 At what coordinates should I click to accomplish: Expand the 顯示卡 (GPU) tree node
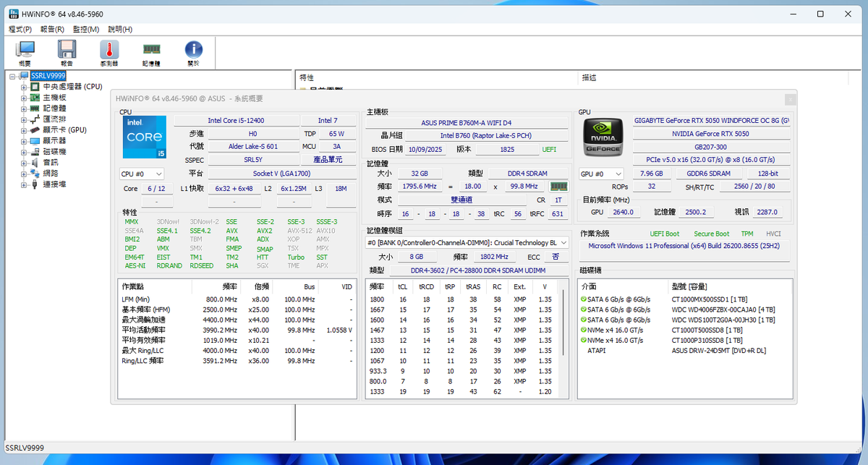click(x=24, y=130)
